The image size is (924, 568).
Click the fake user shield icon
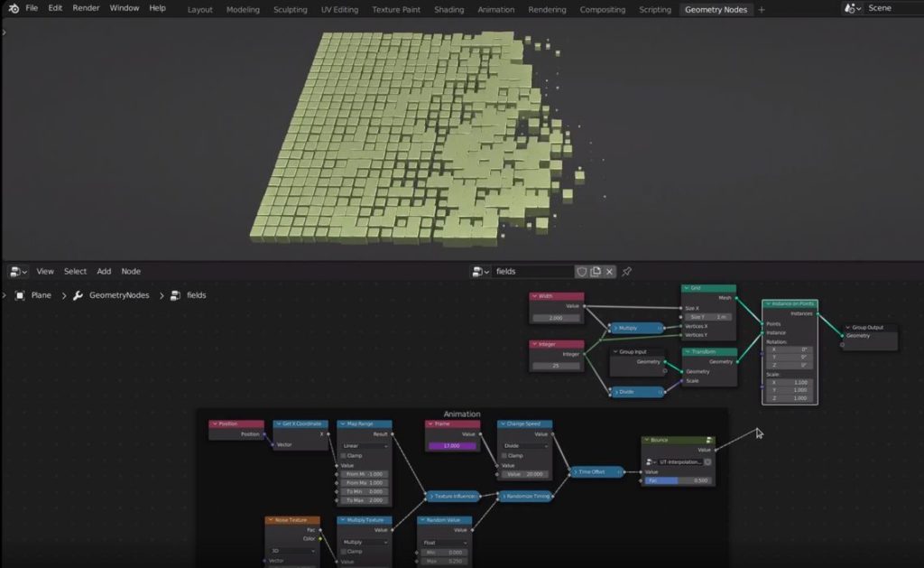click(581, 271)
